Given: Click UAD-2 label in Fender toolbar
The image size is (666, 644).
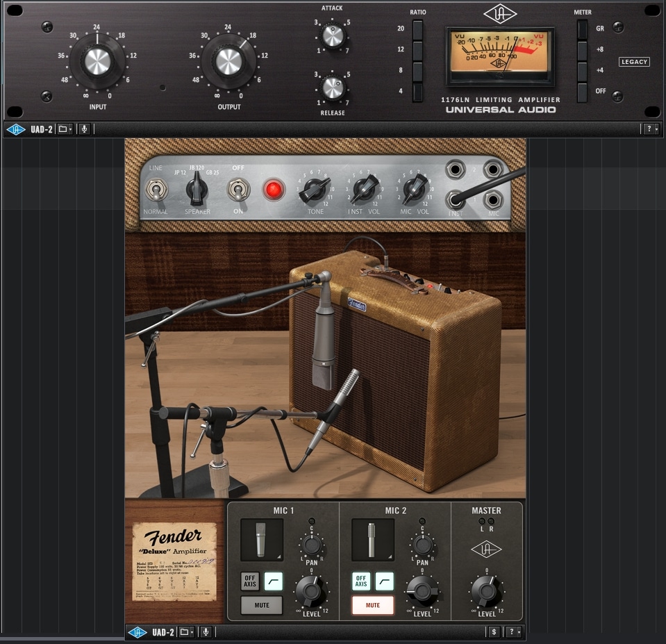Looking at the screenshot, I should click(x=163, y=632).
